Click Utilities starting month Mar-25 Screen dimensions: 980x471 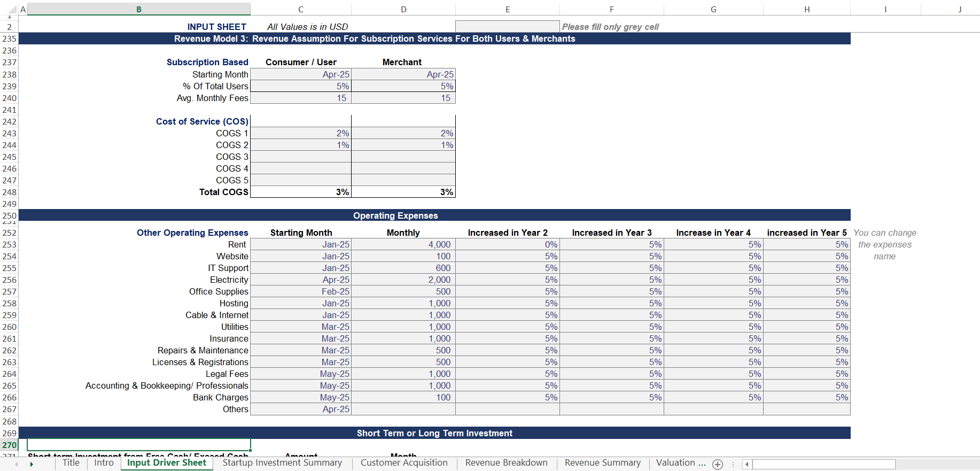point(301,327)
